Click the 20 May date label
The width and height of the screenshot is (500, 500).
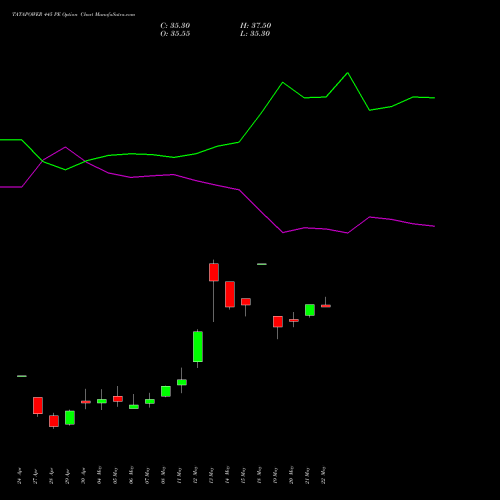tap(291, 475)
